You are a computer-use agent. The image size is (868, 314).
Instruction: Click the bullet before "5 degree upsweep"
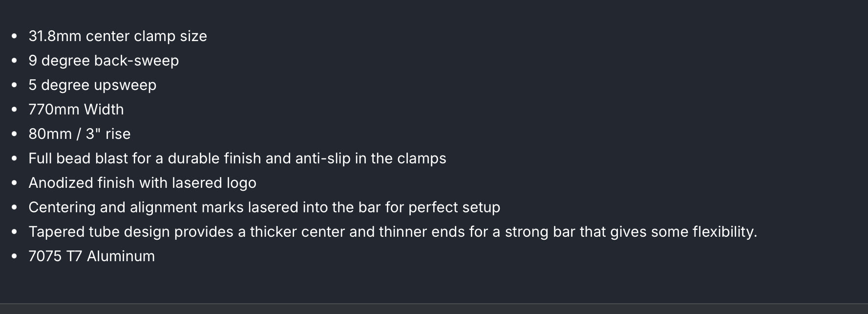14,85
